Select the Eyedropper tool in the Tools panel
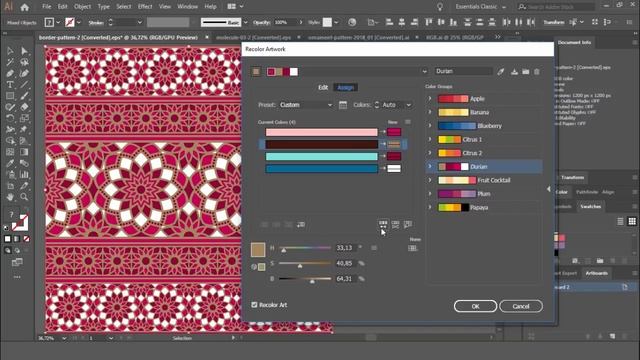 point(10,163)
